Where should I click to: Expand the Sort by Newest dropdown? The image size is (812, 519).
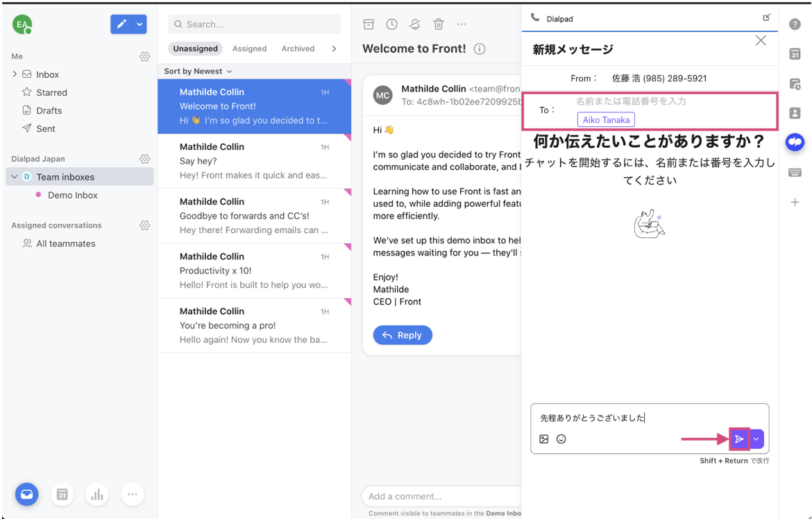coord(198,71)
